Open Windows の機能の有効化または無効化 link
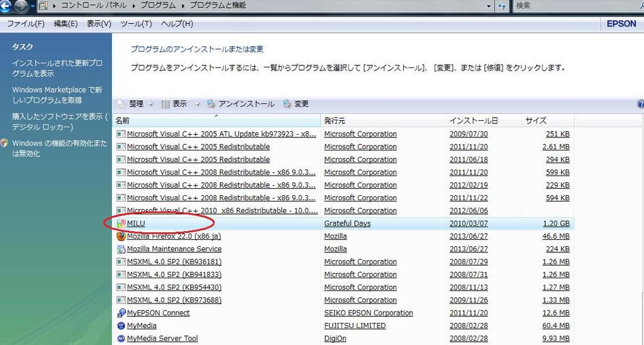 point(59,149)
